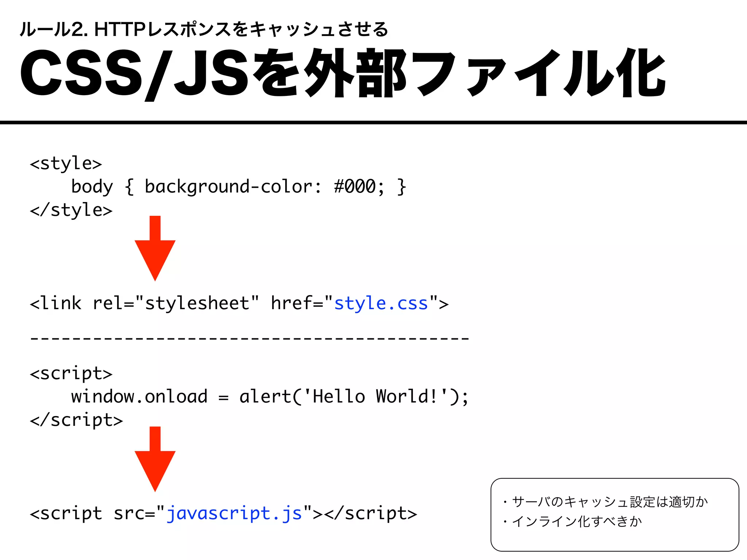Viewport: 747px width, 560px height.
Task: Click the '<link rel="stylesheet"' code text
Action: click(x=144, y=303)
